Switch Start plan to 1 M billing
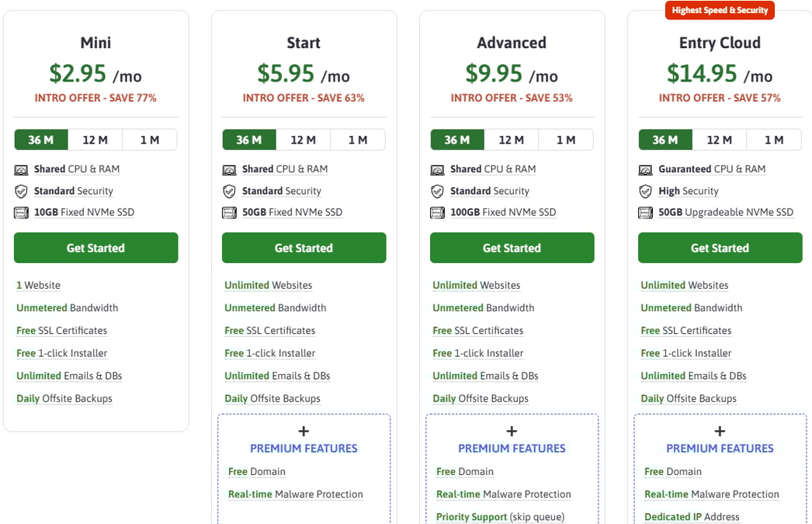 358,140
